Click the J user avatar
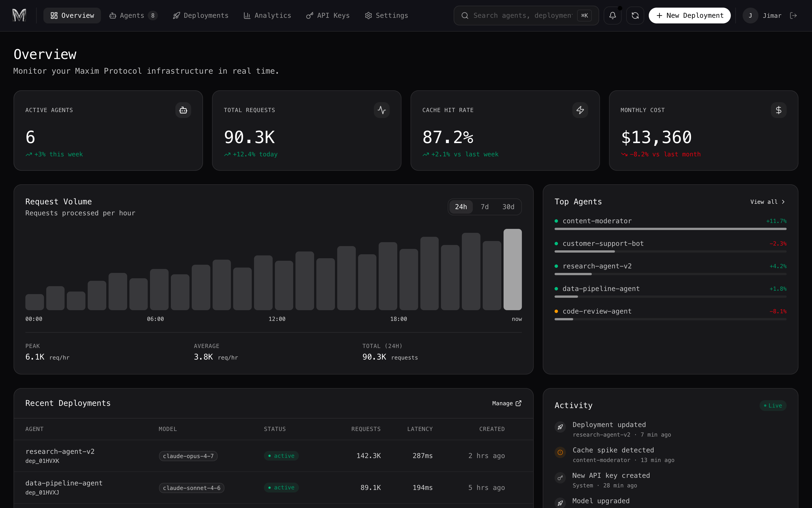Image resolution: width=812 pixels, height=508 pixels. click(750, 16)
